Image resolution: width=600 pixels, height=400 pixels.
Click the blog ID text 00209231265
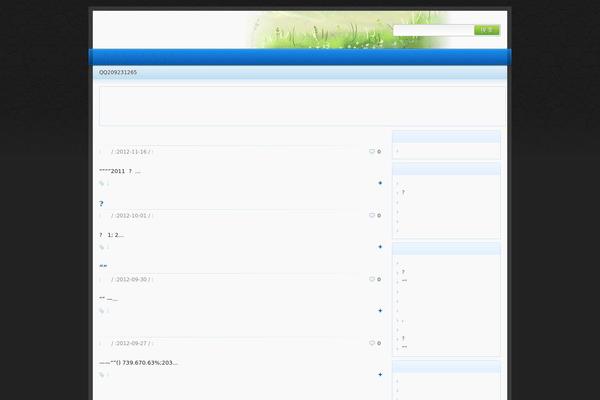(118, 72)
